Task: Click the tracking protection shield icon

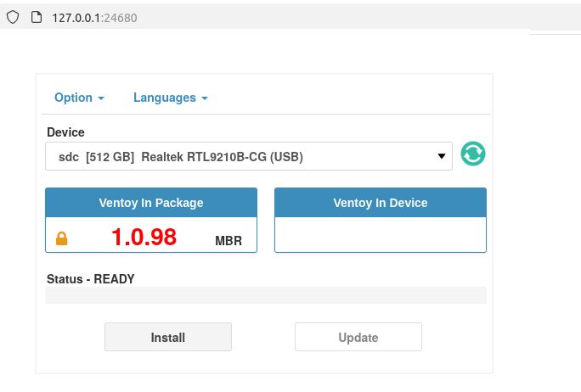Action: 13,17
